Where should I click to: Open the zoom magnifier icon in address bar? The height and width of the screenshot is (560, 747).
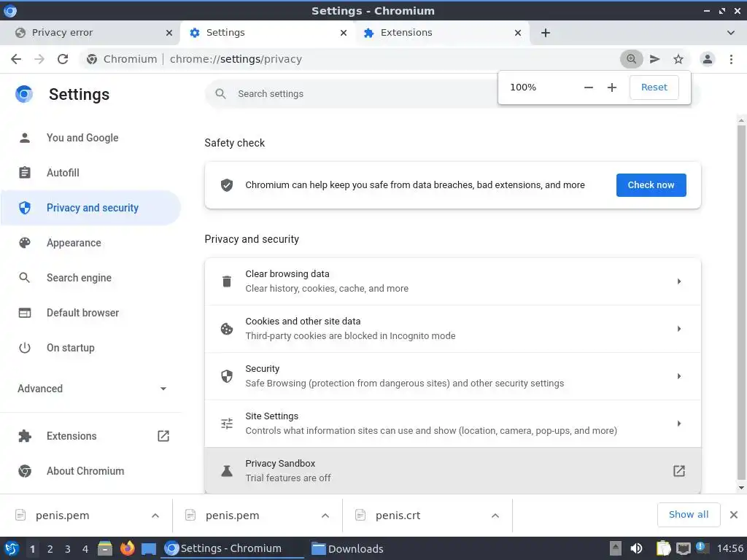(631, 59)
